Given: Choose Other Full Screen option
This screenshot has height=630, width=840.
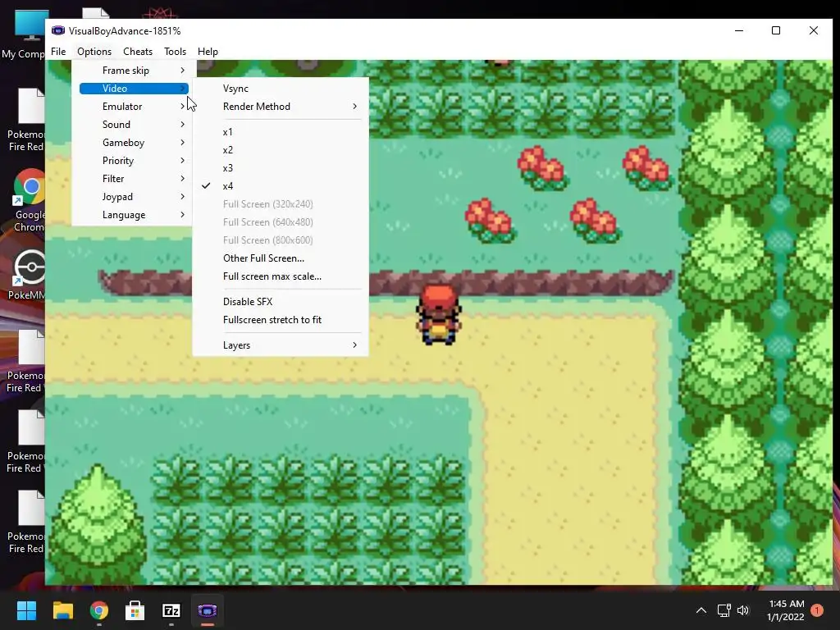Looking at the screenshot, I should (x=281, y=258).
